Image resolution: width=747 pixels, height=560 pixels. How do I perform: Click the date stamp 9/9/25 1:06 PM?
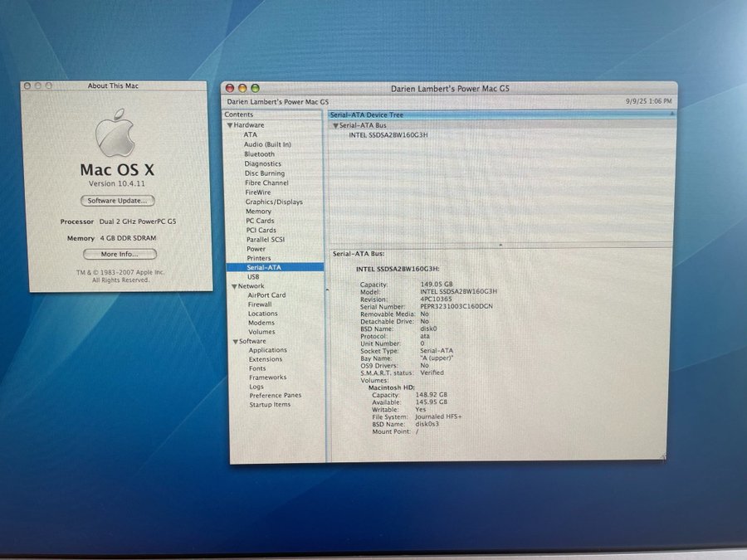point(648,101)
